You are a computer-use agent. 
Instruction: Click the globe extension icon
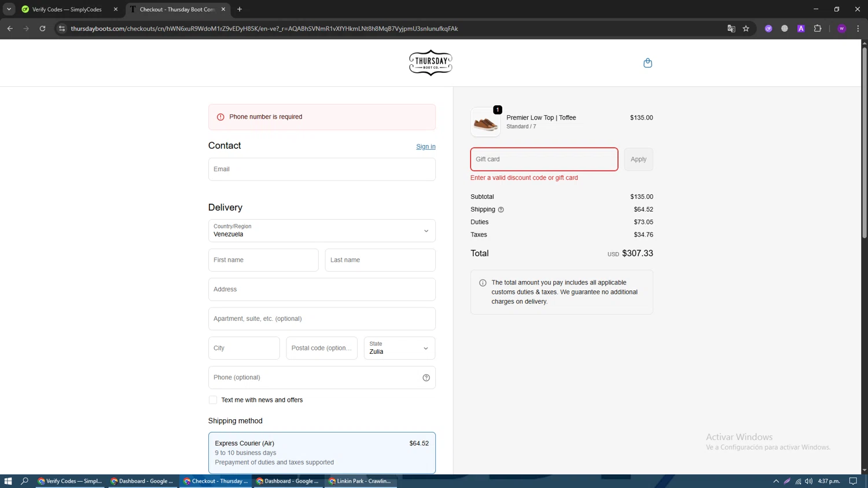pos(785,28)
